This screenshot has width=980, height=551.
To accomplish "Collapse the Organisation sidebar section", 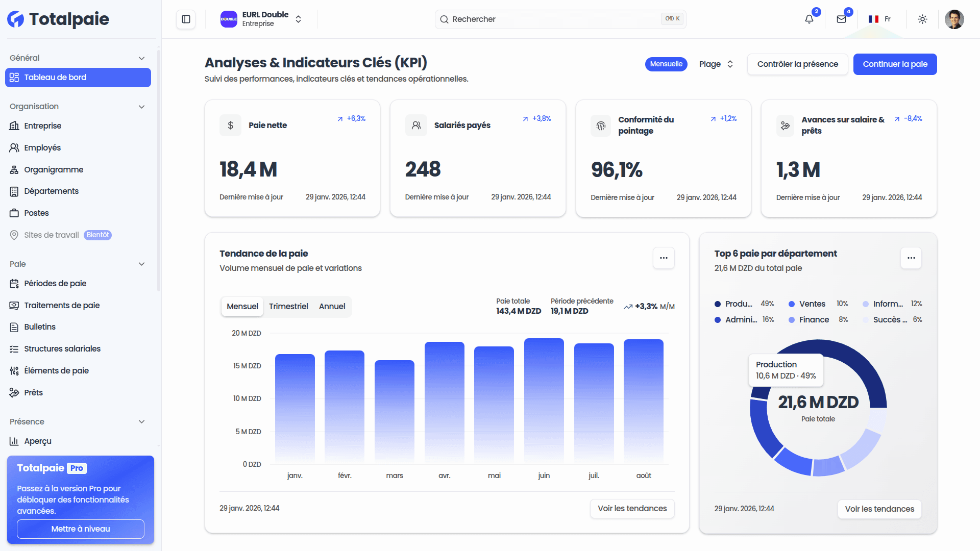I will point(141,107).
